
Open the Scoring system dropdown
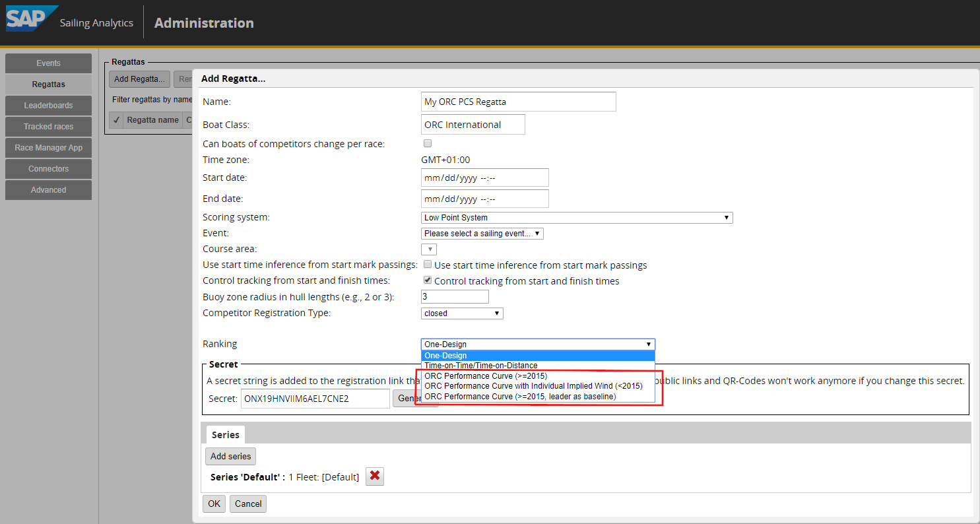[x=577, y=217]
